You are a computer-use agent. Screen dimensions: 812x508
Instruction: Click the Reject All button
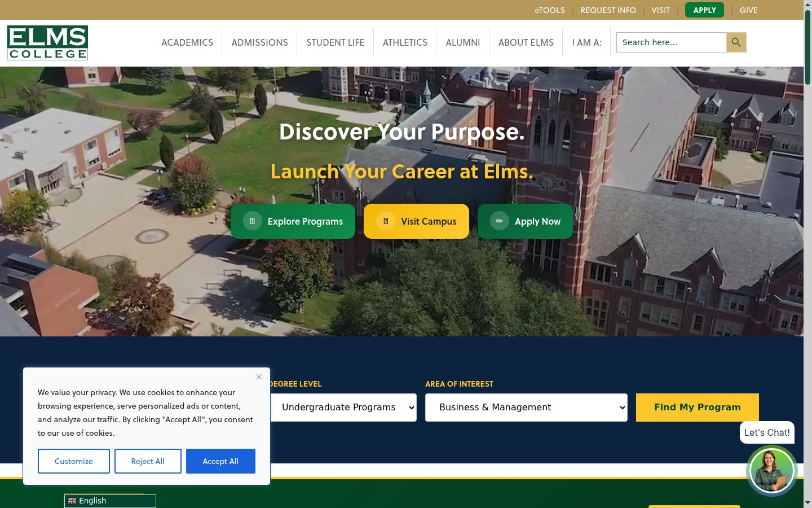click(x=148, y=461)
